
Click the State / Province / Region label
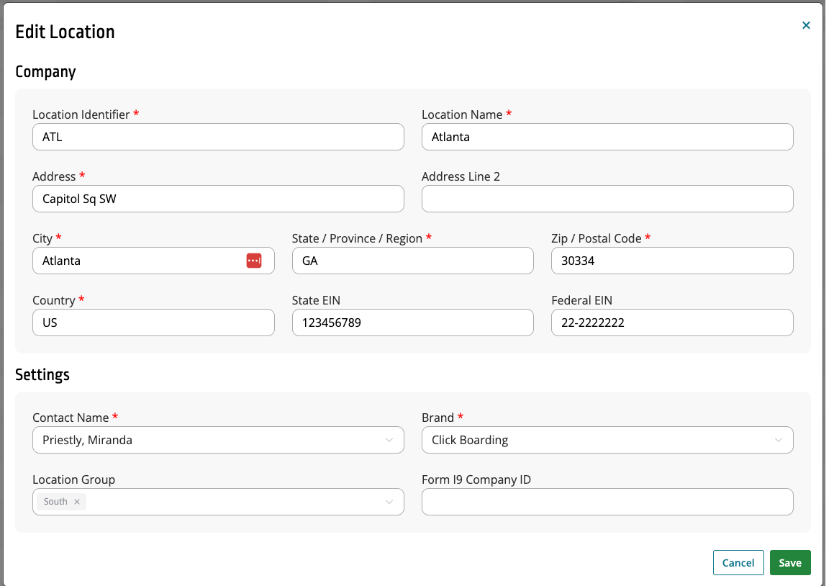point(357,239)
